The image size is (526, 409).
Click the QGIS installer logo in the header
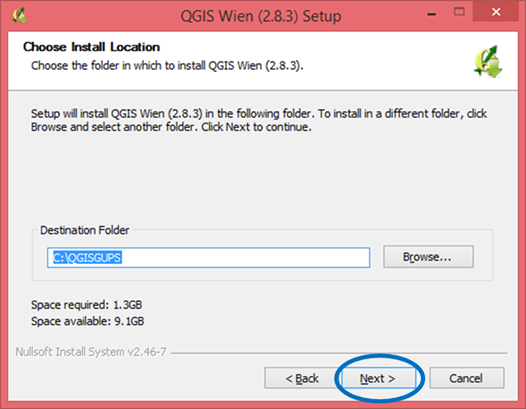[x=488, y=62]
